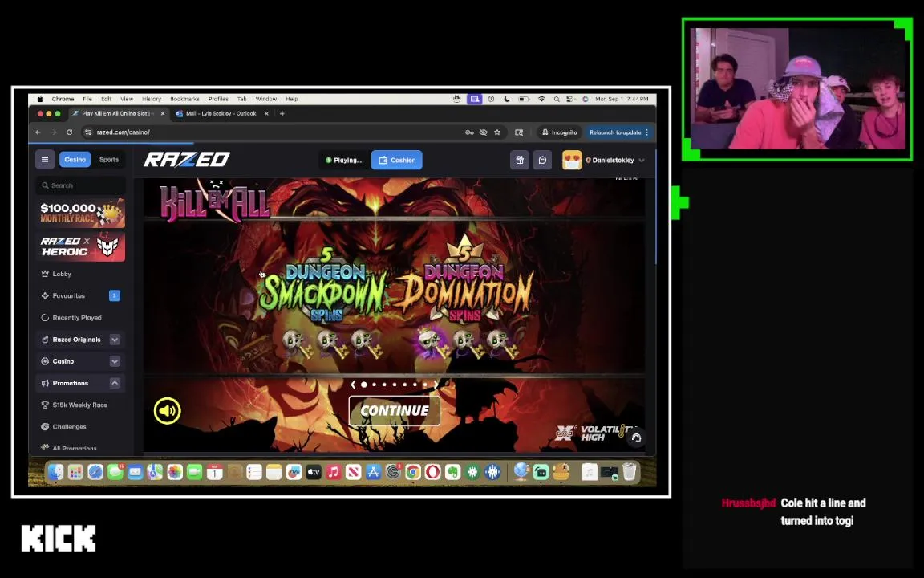Open Trash in the Dock
The width and height of the screenshot is (924, 578).
click(630, 472)
